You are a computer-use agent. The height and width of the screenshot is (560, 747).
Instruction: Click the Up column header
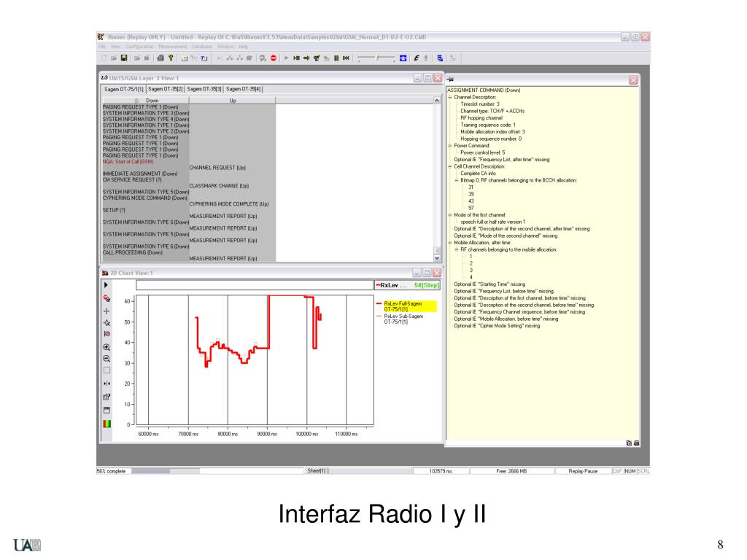[x=233, y=101]
